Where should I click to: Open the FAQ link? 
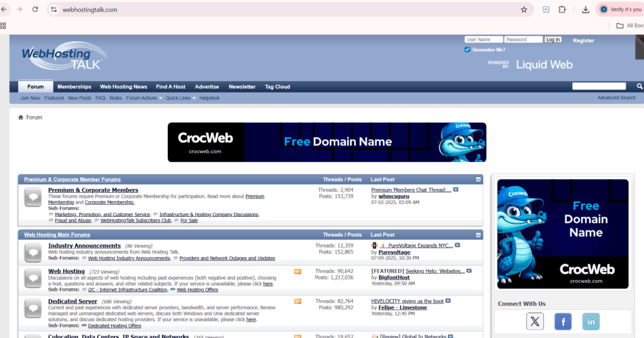[100, 98]
